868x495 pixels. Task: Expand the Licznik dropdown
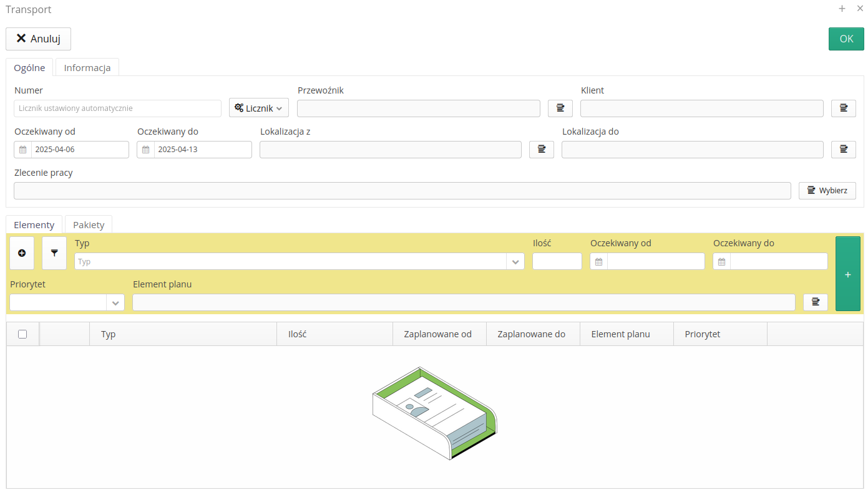258,108
